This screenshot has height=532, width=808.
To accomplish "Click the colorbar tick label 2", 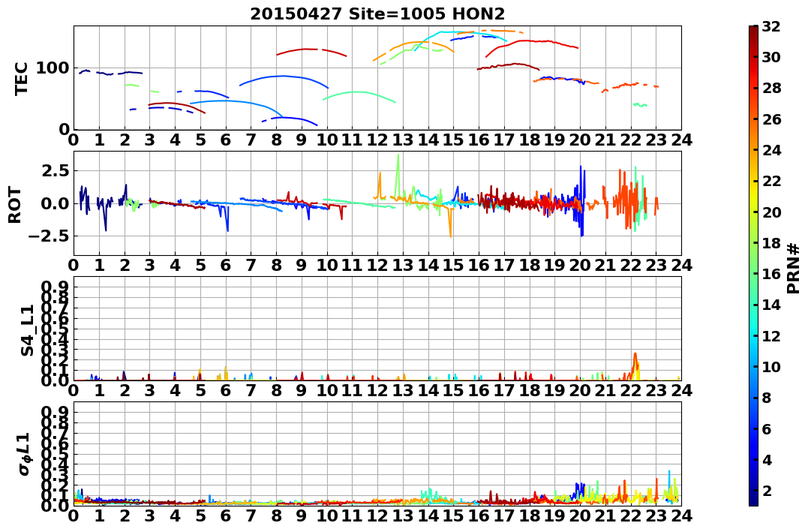I will click(766, 490).
